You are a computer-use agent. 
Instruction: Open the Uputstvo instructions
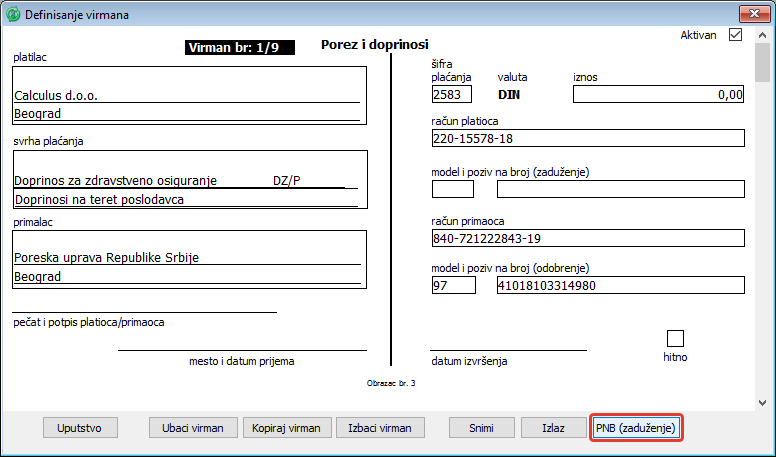(x=80, y=427)
